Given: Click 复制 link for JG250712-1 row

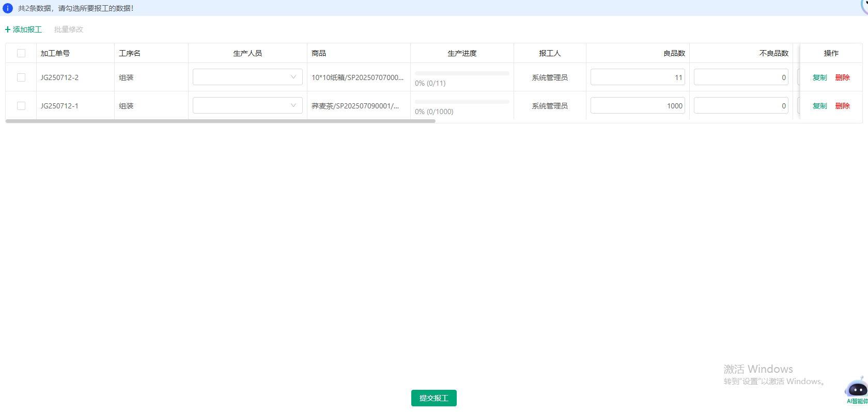Looking at the screenshot, I should tap(819, 106).
